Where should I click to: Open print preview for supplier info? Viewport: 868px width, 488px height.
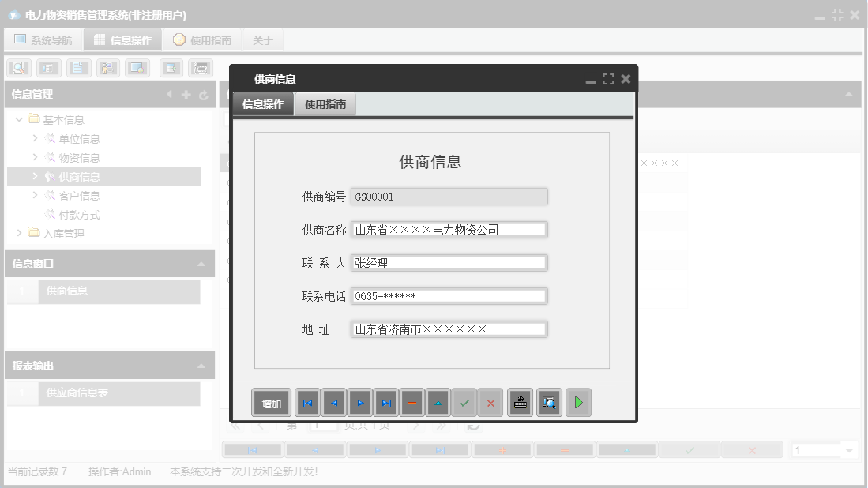[549, 402]
